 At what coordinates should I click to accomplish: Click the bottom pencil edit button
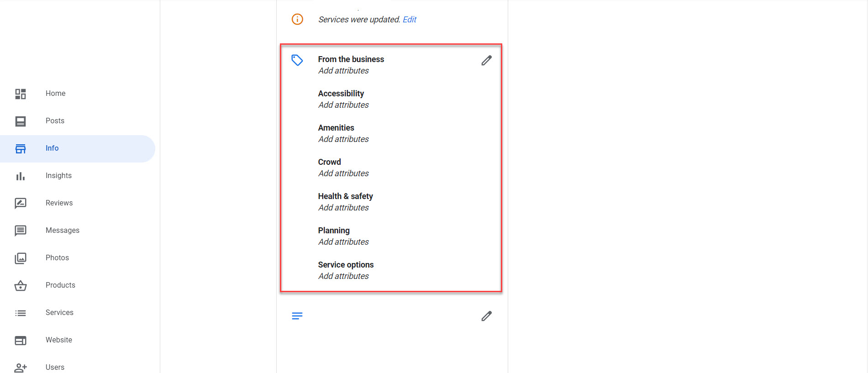pyautogui.click(x=486, y=315)
